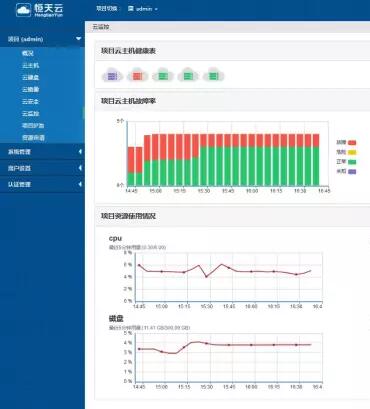Toggle the green legend swatch in fault chart
This screenshot has width=370, height=409.
click(x=352, y=162)
